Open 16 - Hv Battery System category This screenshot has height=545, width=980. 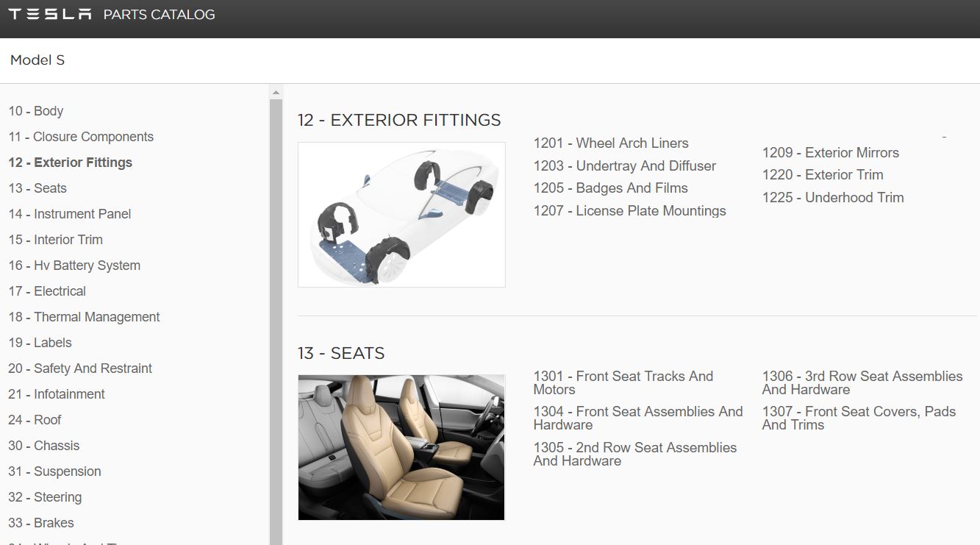coord(74,266)
